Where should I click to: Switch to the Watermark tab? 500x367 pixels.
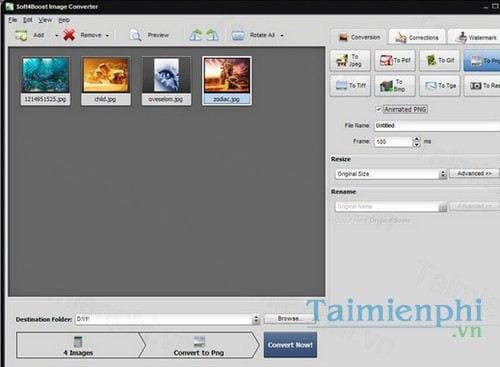[474, 37]
